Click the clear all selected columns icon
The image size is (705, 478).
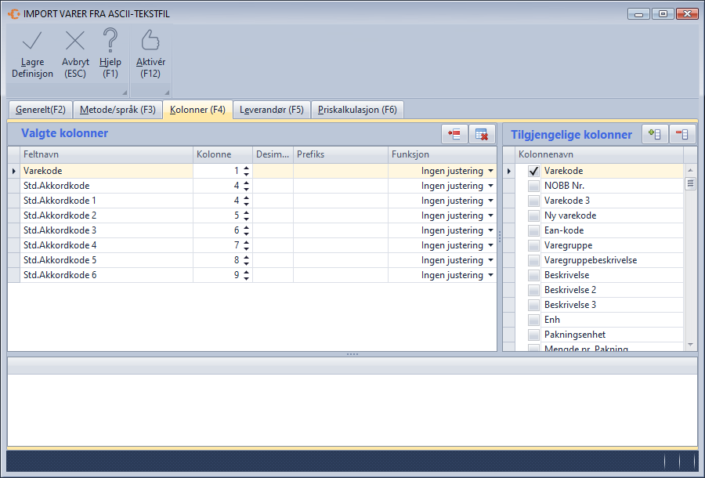[481, 134]
